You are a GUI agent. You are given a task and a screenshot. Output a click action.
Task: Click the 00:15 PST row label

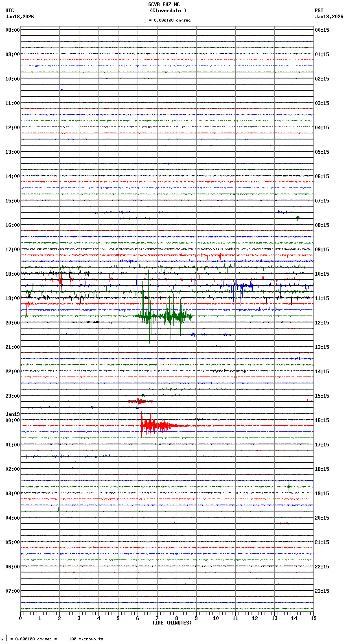click(x=322, y=30)
